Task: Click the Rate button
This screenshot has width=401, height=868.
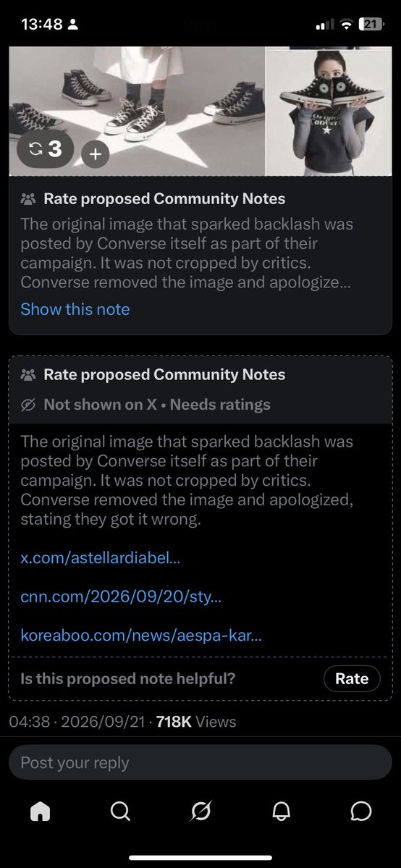Action: [352, 678]
